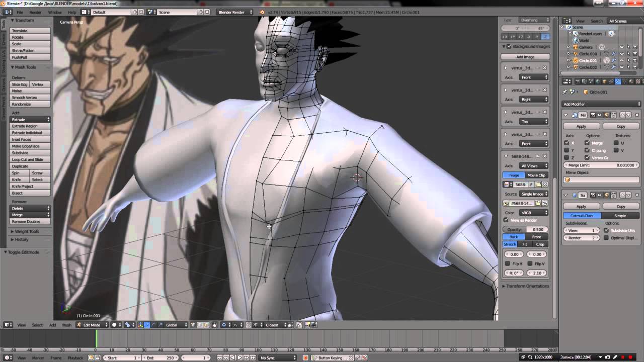
Task: Toggle timeline preview range lock icon
Action: point(97,358)
